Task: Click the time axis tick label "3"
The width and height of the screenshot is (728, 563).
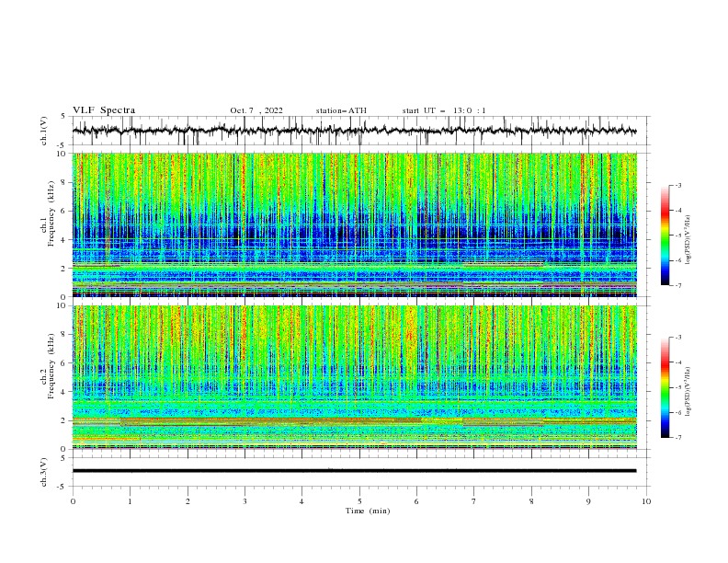Action: (x=245, y=501)
